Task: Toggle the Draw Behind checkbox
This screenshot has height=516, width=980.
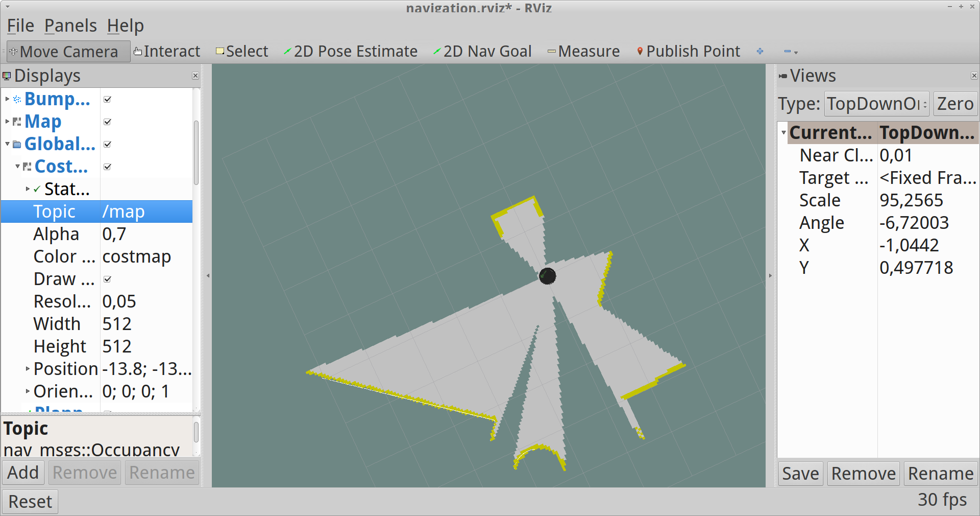Action: pyautogui.click(x=107, y=279)
